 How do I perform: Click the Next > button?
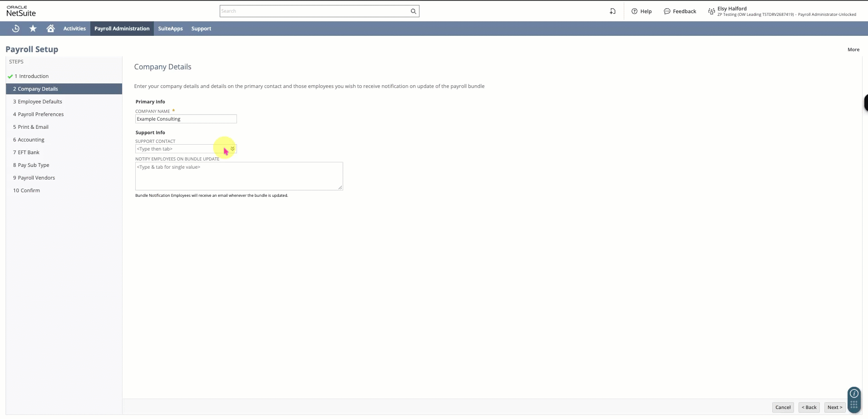point(834,407)
